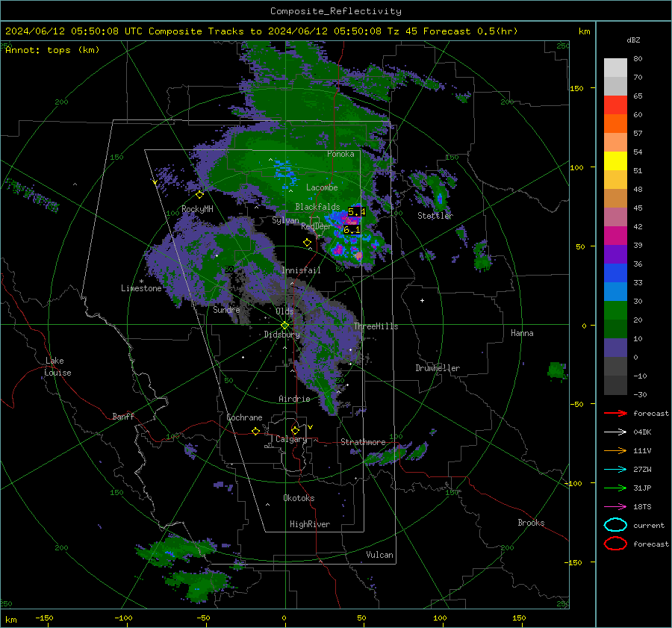Click the HighRiver city label
Screen dimensions: 672x628
(310, 524)
